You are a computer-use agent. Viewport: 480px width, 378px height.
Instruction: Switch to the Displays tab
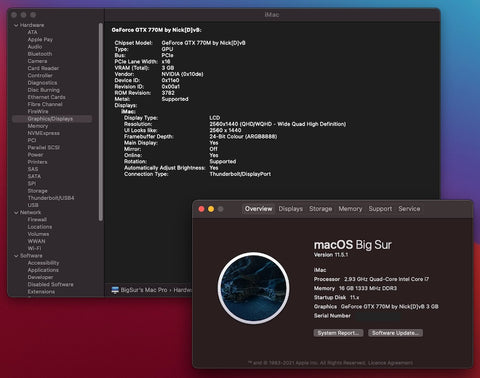coord(291,209)
